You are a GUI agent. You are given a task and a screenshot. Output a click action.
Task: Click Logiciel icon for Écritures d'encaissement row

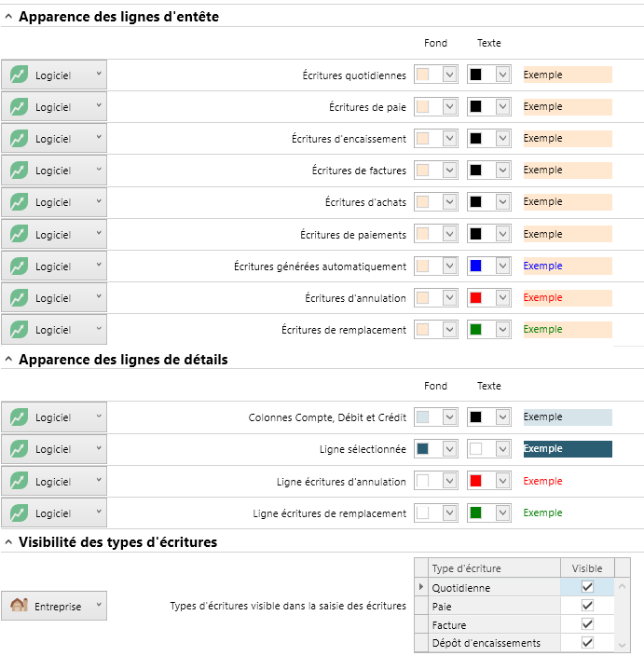click(20, 138)
